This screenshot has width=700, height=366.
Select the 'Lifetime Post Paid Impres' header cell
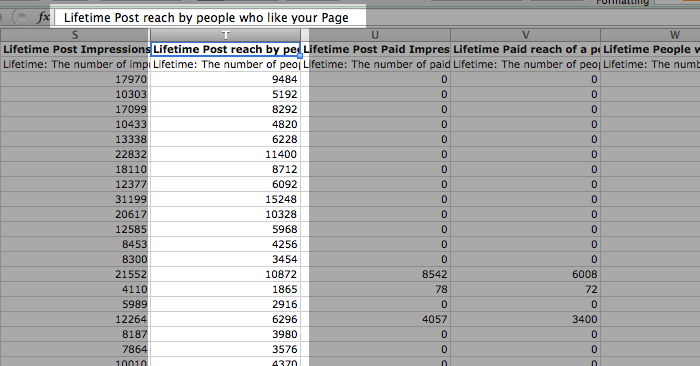point(376,49)
